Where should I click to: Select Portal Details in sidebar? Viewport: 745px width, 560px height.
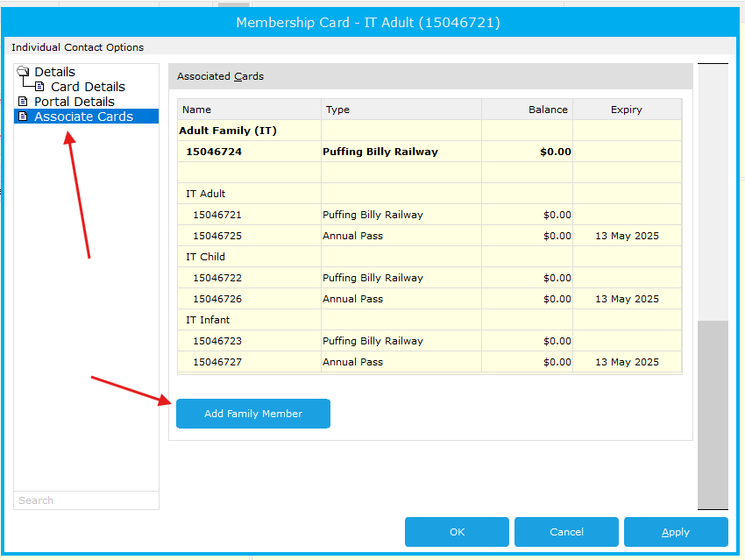[74, 101]
